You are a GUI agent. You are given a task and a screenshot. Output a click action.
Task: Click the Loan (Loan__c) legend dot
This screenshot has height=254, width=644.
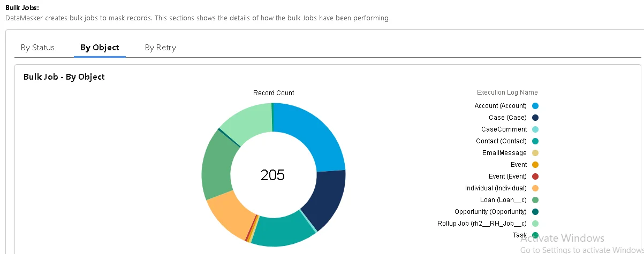535,200
